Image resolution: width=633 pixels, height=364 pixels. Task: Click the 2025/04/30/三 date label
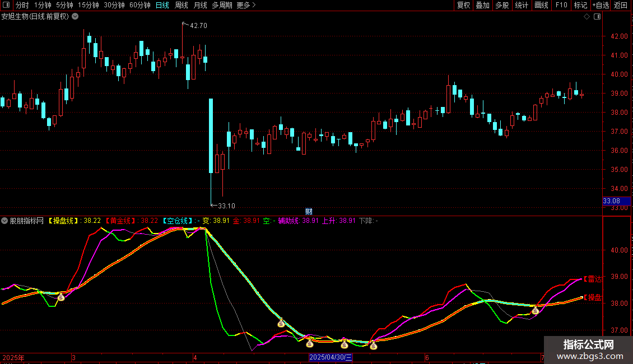(331, 357)
